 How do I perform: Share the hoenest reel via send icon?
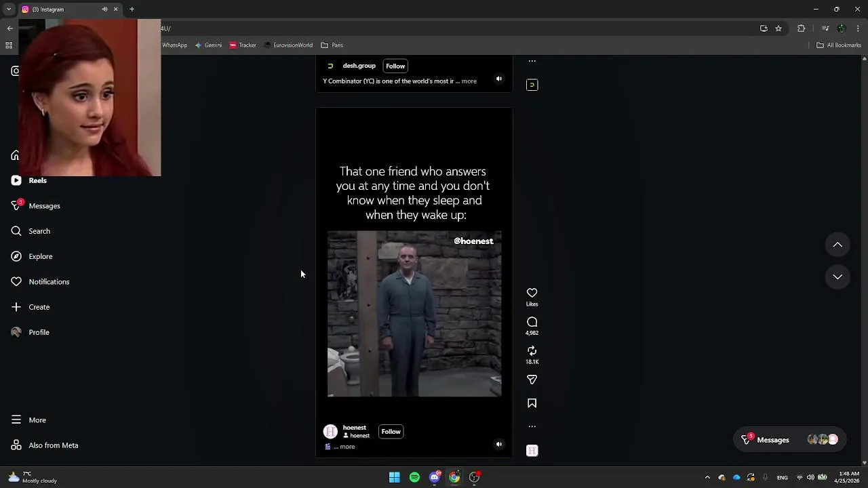coord(532,380)
